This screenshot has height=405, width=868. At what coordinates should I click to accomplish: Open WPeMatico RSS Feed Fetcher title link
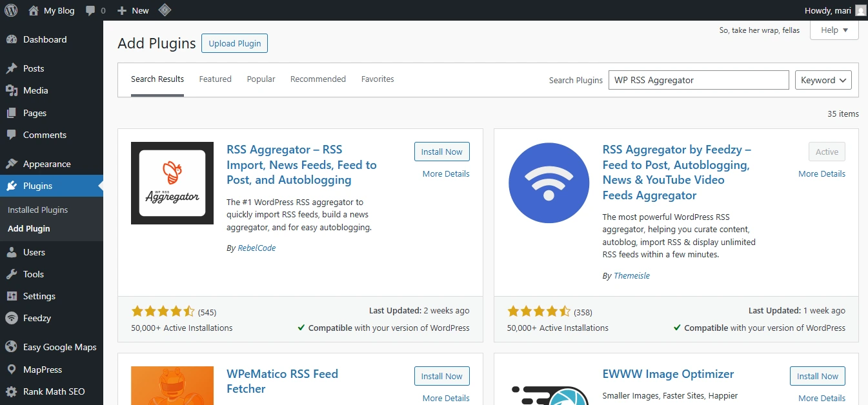click(x=282, y=381)
